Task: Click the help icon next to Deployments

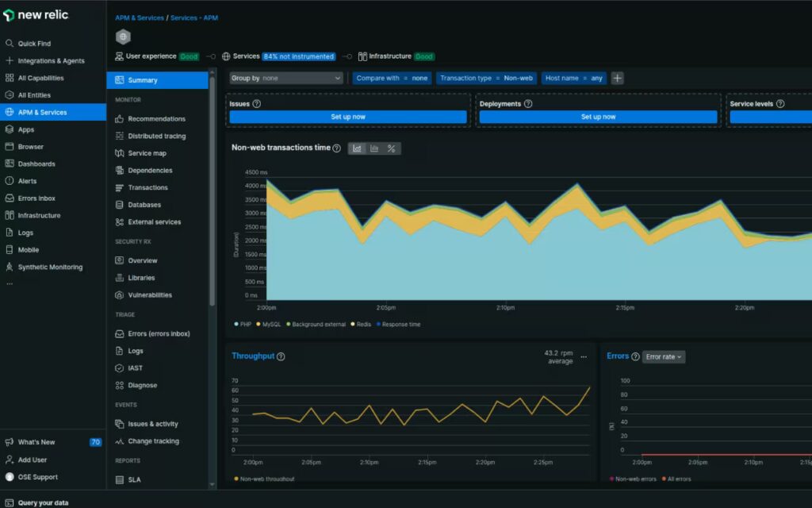Action: 528,104
